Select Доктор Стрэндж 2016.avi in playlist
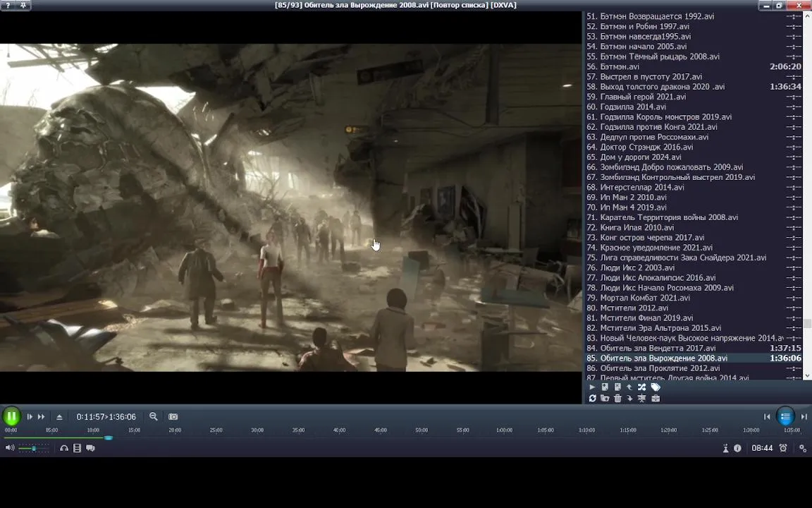Image resolution: width=812 pixels, height=508 pixels. [x=694, y=147]
